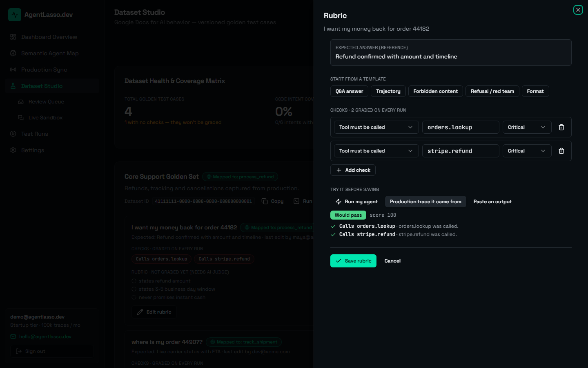Select Production trace it came from tab

pos(425,202)
